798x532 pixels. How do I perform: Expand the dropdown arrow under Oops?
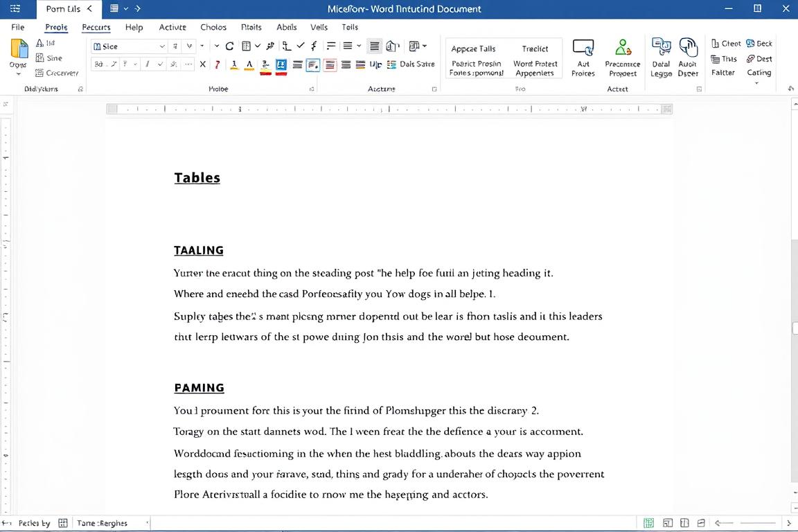(x=18, y=74)
